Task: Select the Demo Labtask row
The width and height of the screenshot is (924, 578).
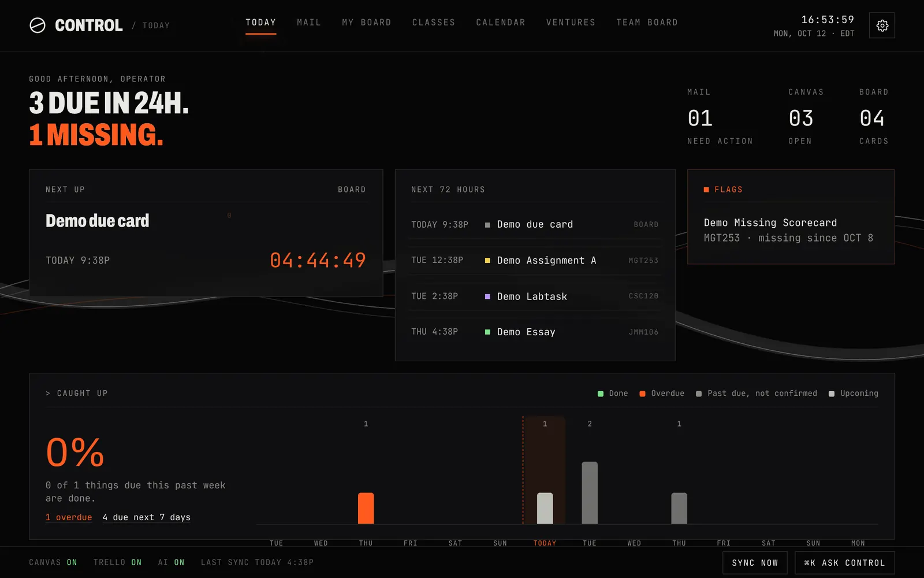Action: 535,297
